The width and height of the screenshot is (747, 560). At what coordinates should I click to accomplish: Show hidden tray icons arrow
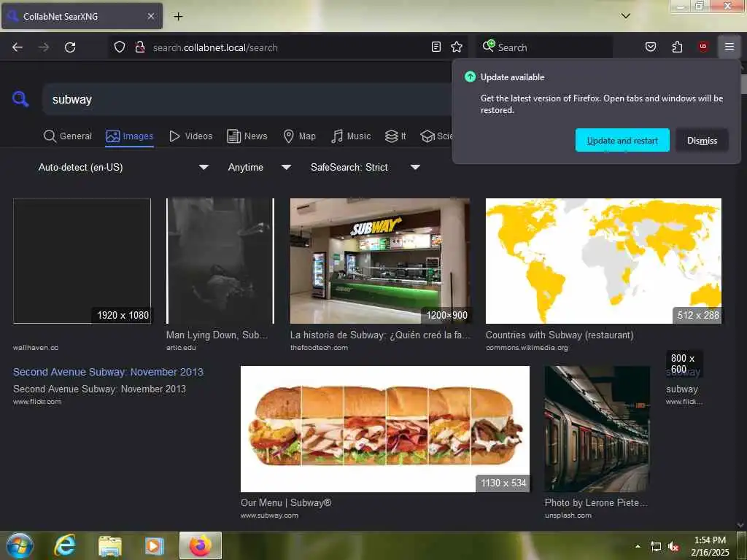tap(638, 546)
